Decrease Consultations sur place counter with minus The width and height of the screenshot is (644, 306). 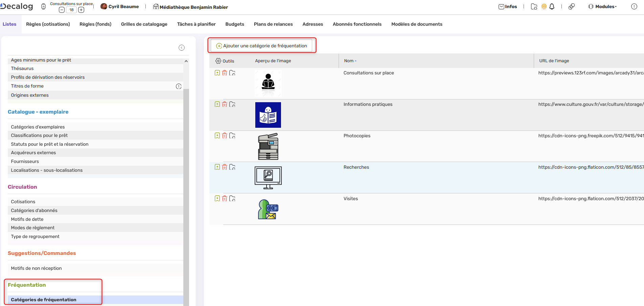[62, 10]
